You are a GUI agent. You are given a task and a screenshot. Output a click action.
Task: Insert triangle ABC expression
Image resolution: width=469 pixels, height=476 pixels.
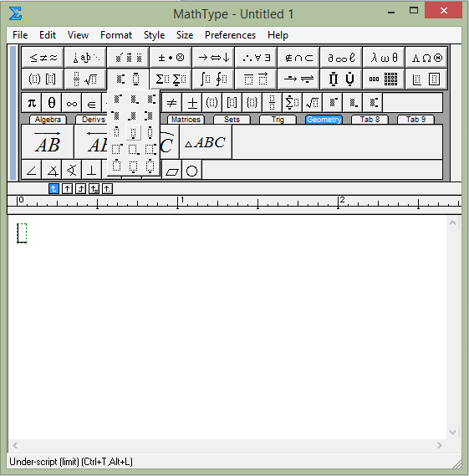[206, 142]
